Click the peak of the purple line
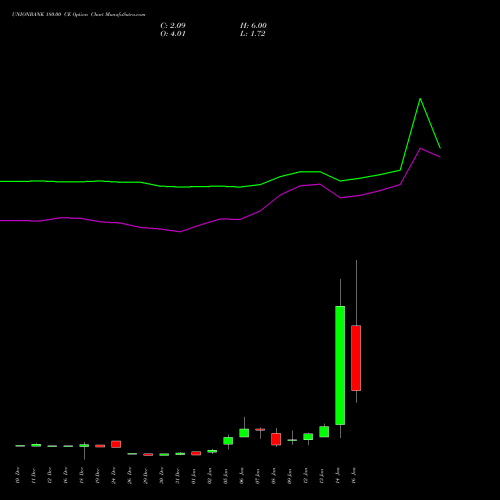This screenshot has width=500, height=500. [x=420, y=148]
